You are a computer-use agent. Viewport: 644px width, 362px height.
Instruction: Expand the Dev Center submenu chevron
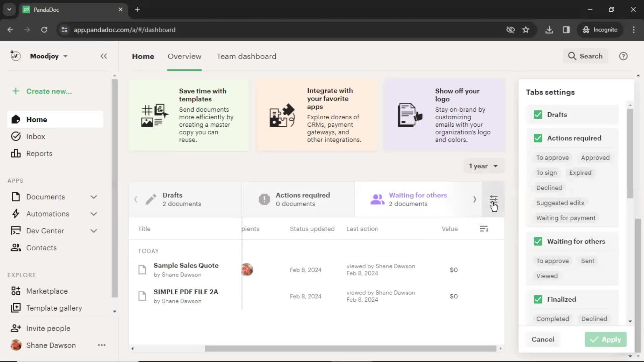pos(94,231)
